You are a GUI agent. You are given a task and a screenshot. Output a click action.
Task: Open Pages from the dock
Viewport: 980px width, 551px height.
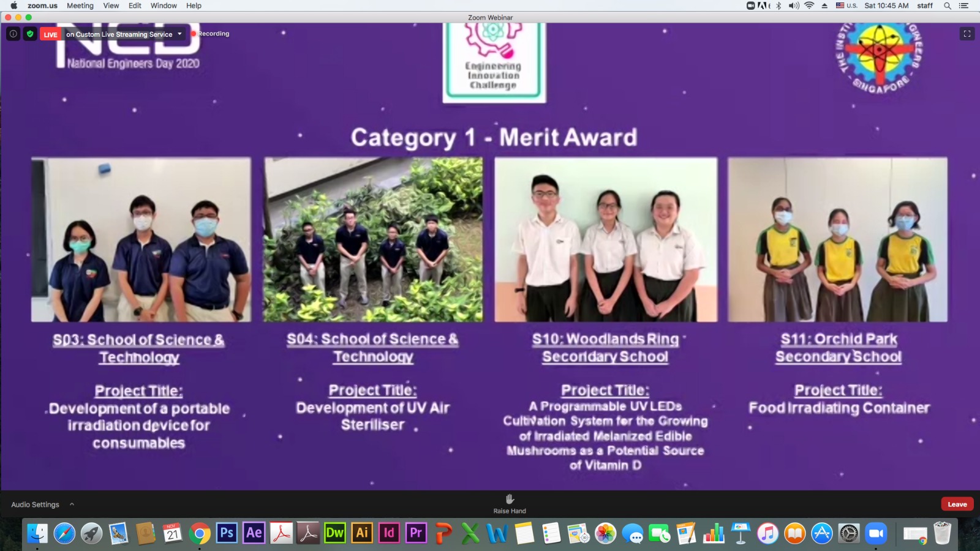(x=686, y=533)
